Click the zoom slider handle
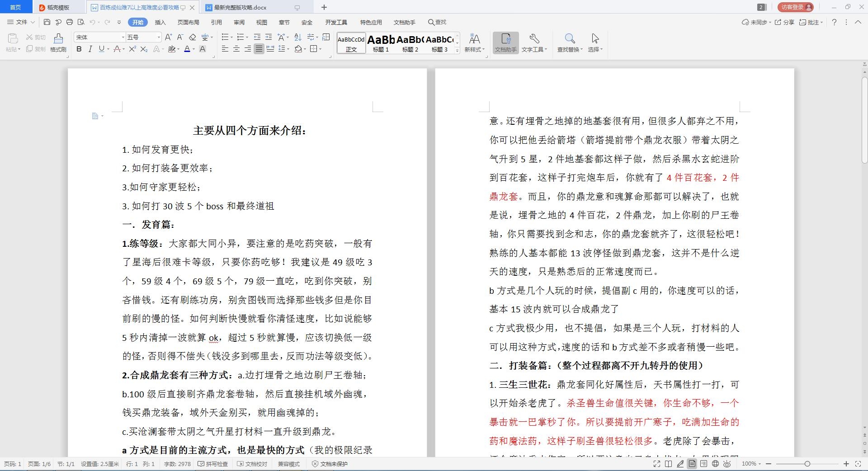This screenshot has height=471, width=868. coord(807,464)
